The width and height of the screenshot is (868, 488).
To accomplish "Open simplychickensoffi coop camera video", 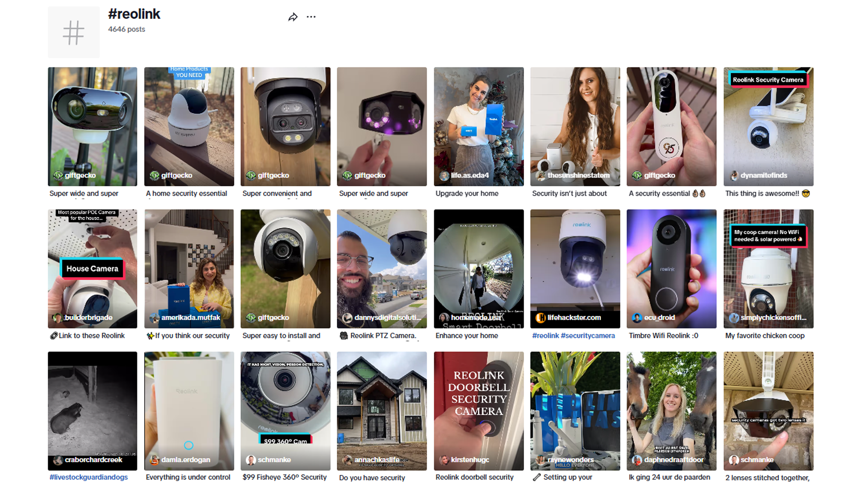I will (768, 269).
